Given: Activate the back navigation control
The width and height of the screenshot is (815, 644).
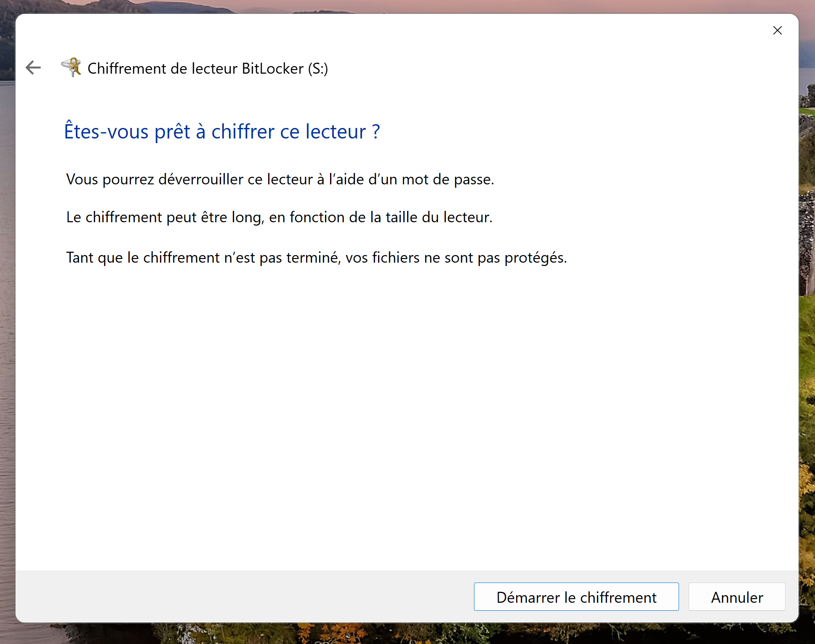Looking at the screenshot, I should coord(33,68).
